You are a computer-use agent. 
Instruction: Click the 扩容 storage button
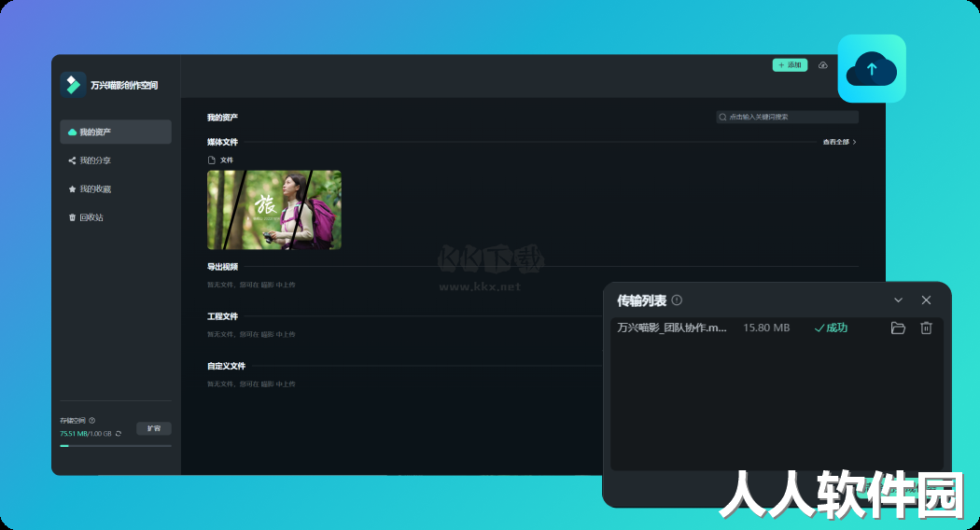154,428
